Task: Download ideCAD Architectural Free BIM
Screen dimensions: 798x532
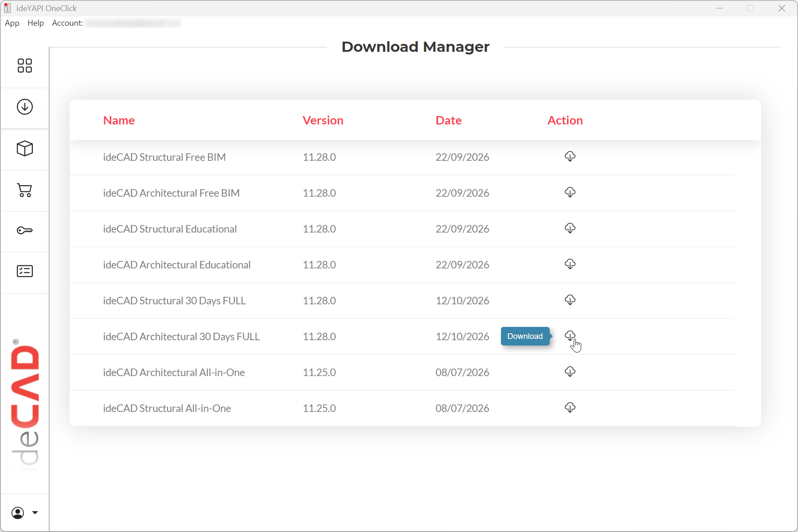Action: click(570, 192)
